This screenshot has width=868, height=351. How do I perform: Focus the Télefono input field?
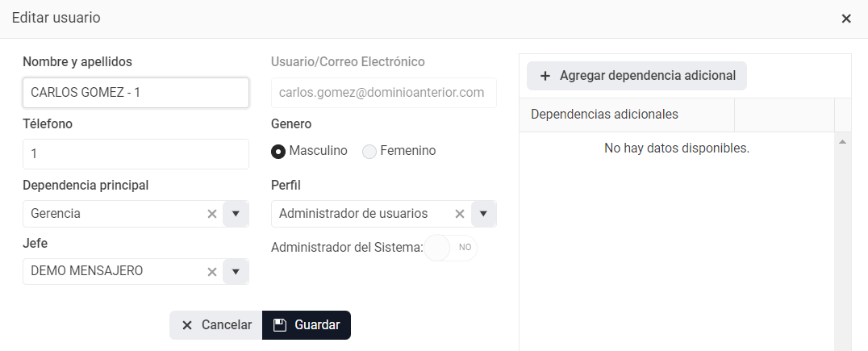(x=136, y=154)
